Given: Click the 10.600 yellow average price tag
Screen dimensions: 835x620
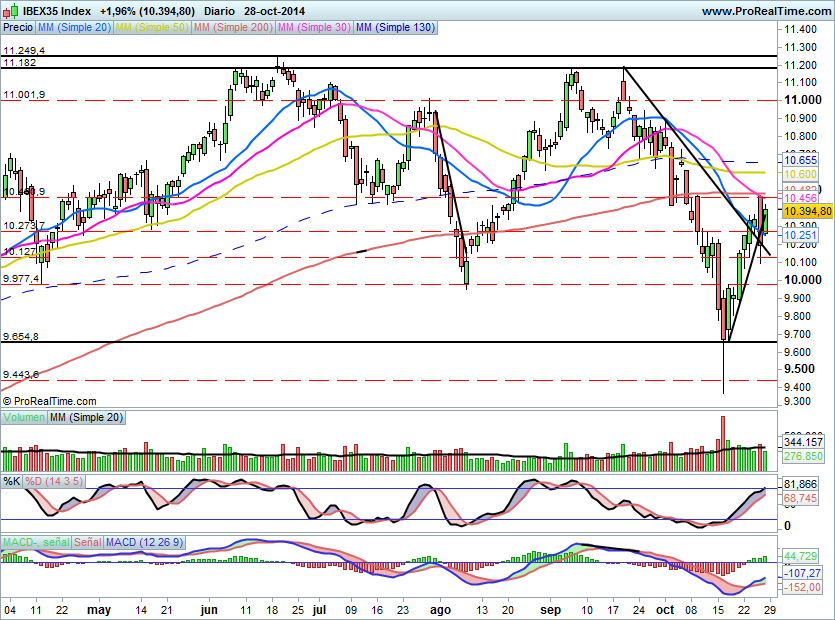Looking at the screenshot, I should (x=800, y=174).
